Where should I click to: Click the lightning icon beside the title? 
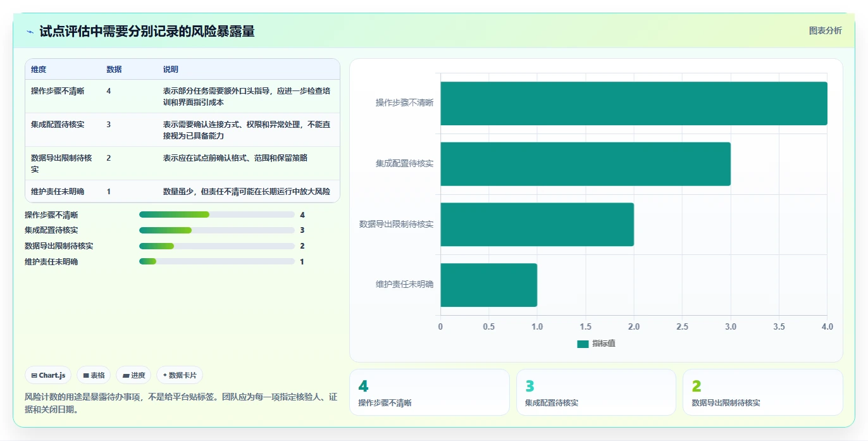coord(30,32)
